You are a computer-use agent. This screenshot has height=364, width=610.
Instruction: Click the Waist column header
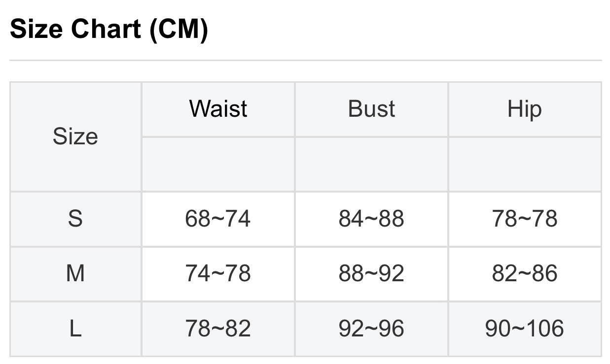(x=218, y=109)
